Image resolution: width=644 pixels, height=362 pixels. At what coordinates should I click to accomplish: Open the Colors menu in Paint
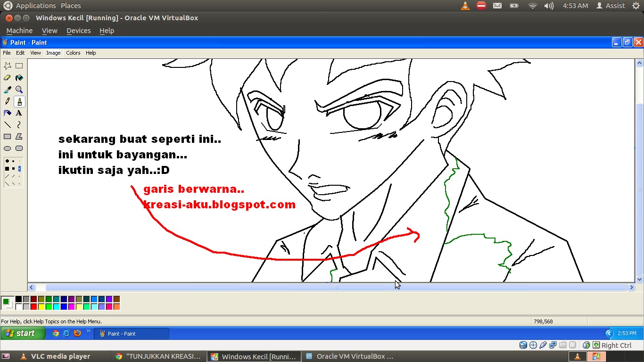(73, 53)
